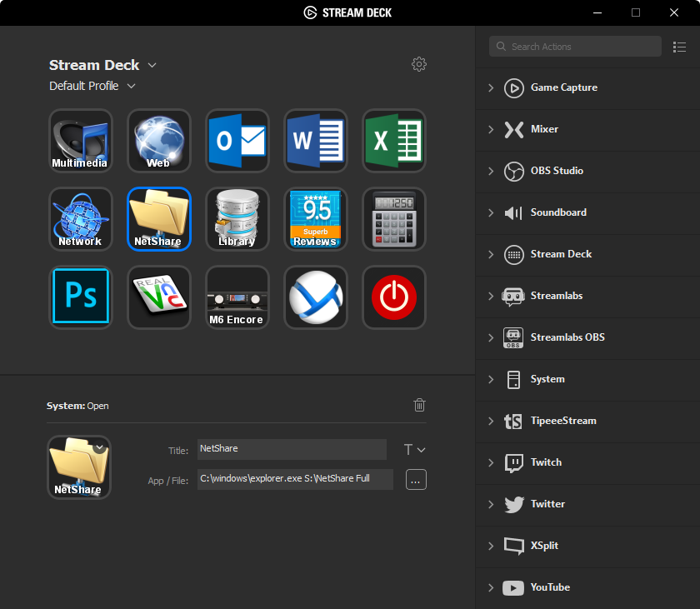
Task: Click the browse button for App / File
Action: coord(416,479)
